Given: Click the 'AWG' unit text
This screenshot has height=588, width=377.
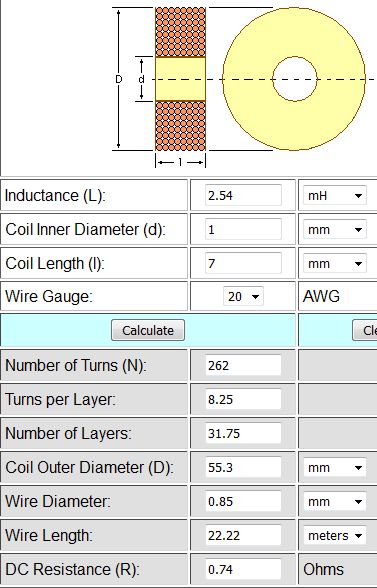Looking at the screenshot, I should [321, 296].
